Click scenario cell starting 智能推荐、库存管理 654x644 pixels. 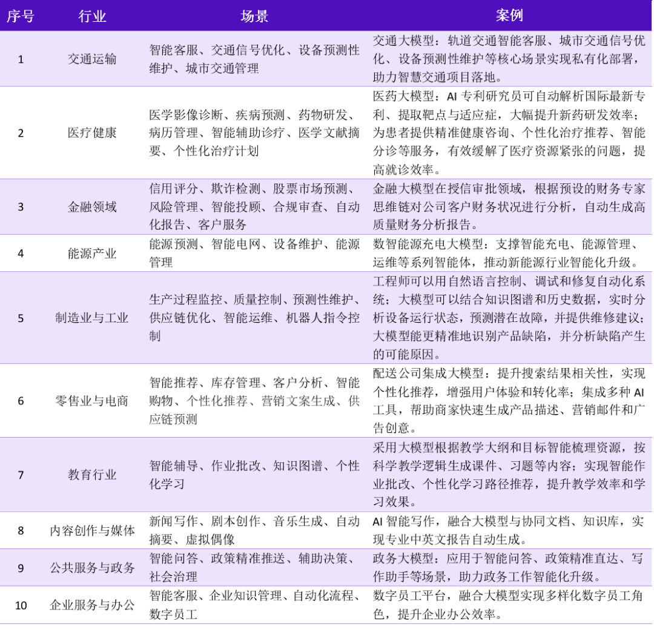(254, 401)
